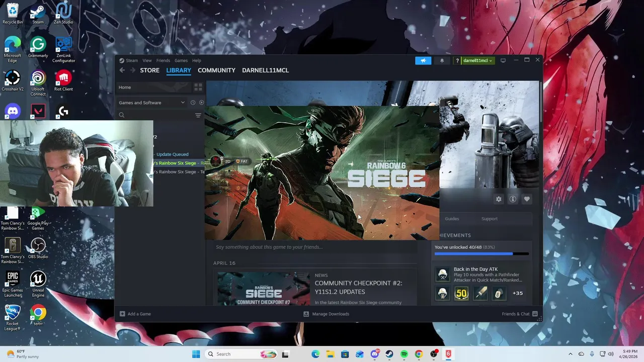Open Grammarly desktop shortcut

[x=38, y=48]
